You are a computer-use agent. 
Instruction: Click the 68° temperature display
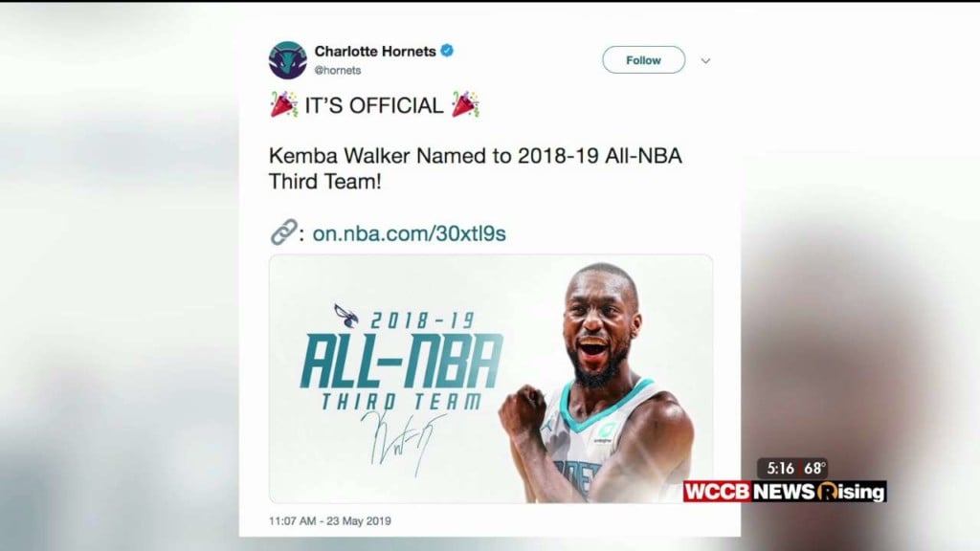pyautogui.click(x=814, y=468)
